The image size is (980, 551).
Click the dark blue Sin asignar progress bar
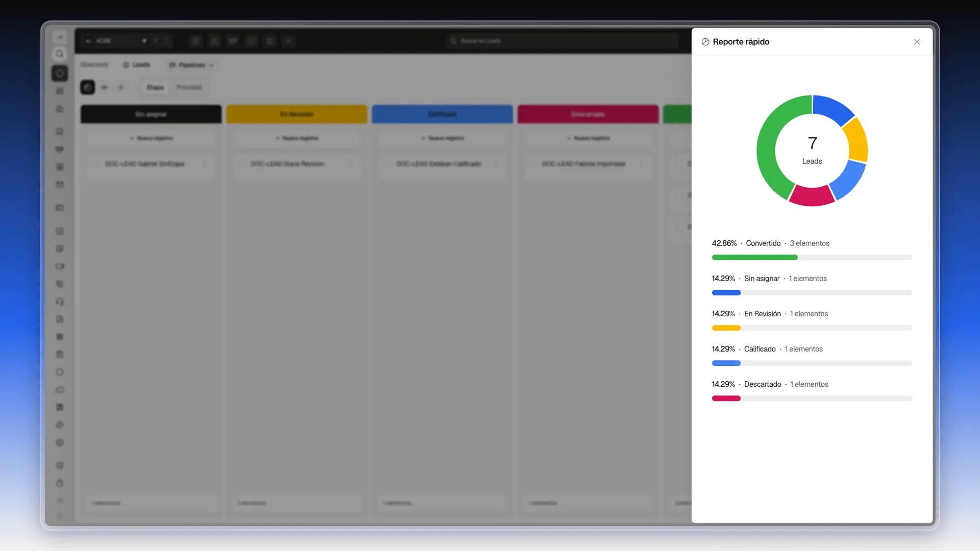[x=726, y=293]
